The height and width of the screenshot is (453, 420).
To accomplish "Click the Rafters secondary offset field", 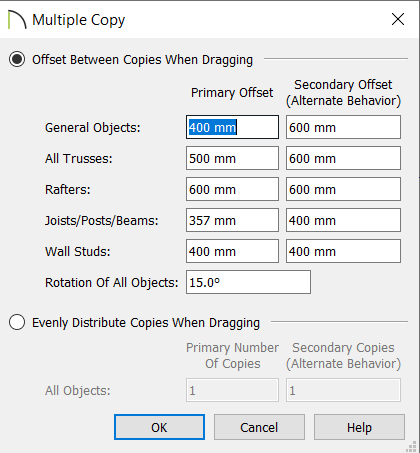I will coord(343,189).
